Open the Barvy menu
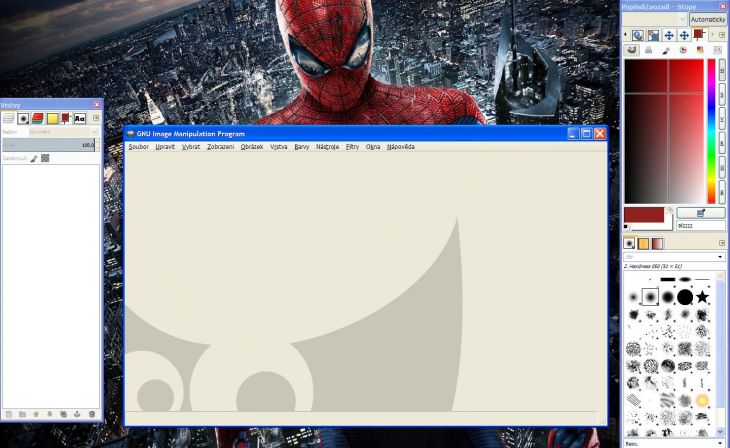 [302, 147]
